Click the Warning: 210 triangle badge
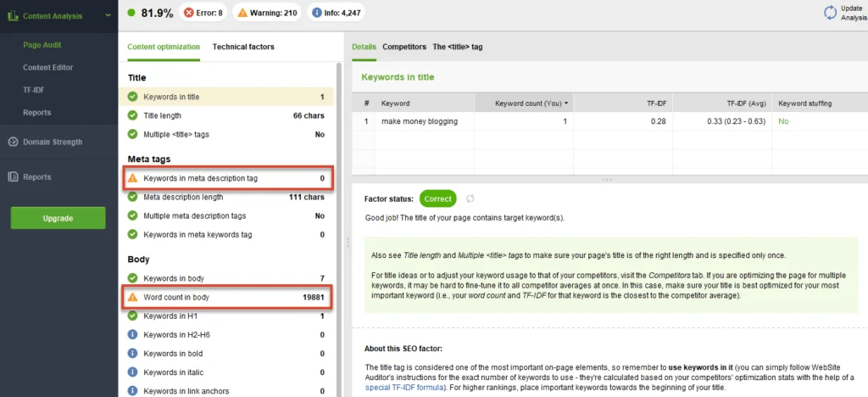 [x=242, y=12]
